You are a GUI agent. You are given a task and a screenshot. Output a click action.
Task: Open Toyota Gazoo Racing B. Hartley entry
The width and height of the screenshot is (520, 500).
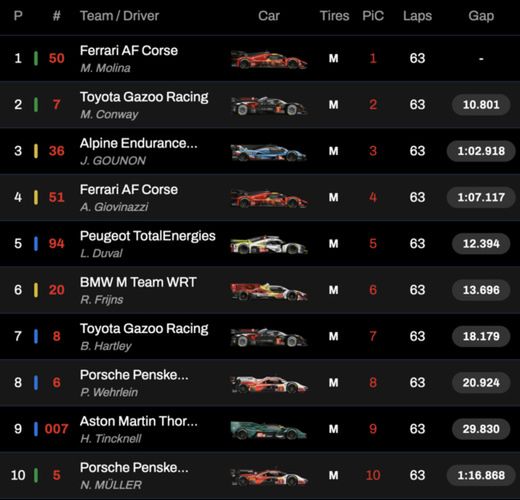point(260,336)
